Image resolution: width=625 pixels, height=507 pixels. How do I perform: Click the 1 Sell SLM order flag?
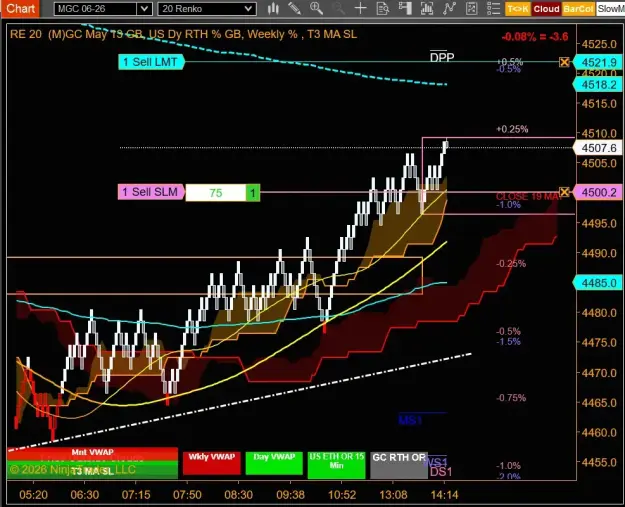[x=151, y=192]
